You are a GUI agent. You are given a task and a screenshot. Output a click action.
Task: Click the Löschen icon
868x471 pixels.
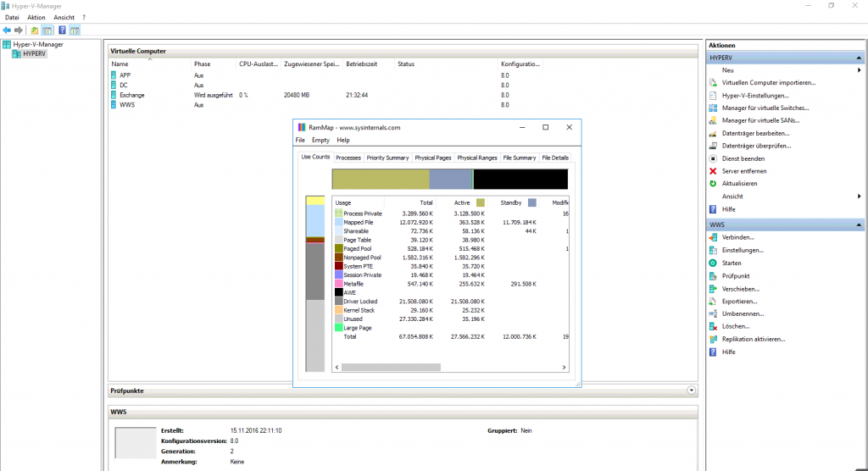713,326
